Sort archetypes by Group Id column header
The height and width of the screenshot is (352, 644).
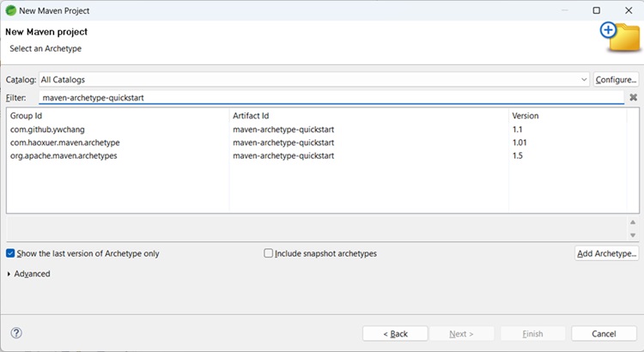coord(117,115)
